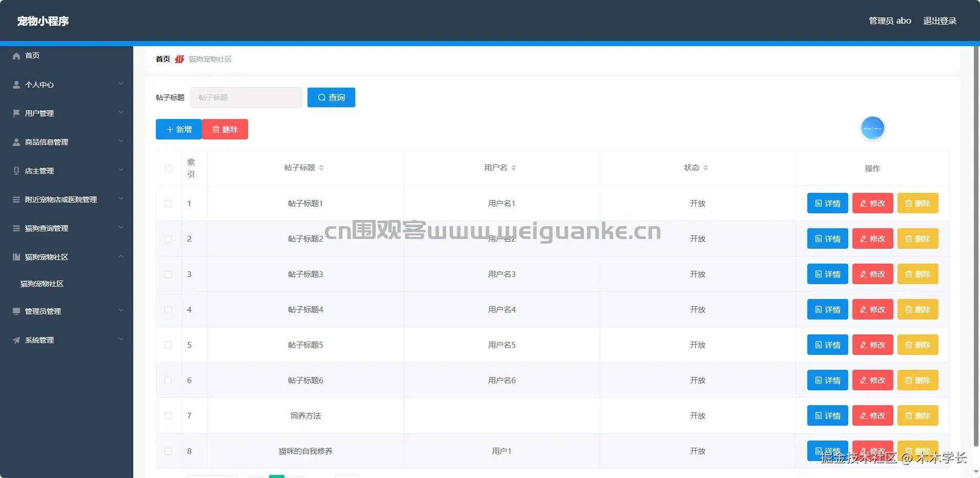The width and height of the screenshot is (980, 478).
Task: Click yellow 删除 for 帖子标题2 row
Action: coord(918,238)
